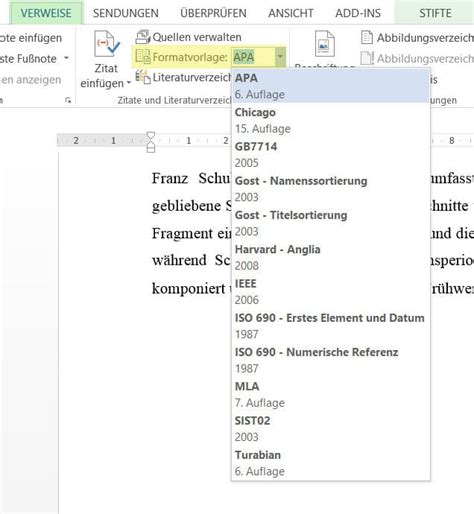Click the Formatvorlage field showing APA
Image resolution: width=474 pixels, height=514 pixels.
click(253, 57)
